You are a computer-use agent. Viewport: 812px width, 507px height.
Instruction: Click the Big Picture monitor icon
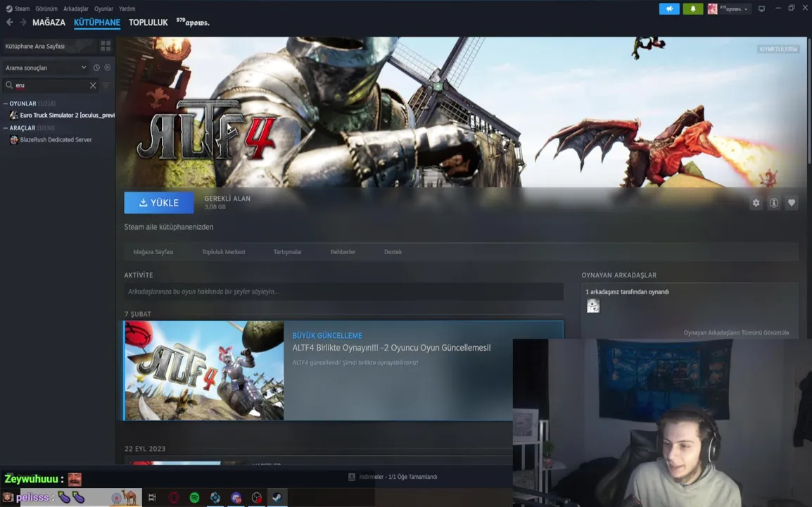761,9
